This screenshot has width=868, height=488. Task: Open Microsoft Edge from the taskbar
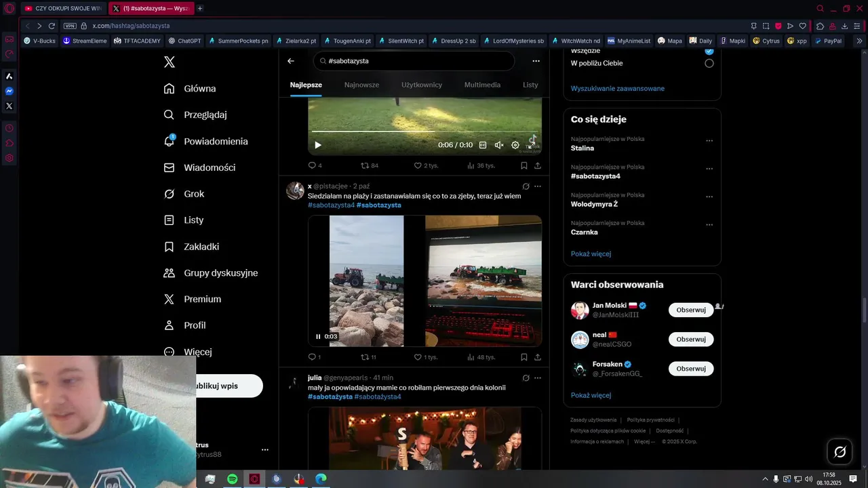click(x=321, y=479)
